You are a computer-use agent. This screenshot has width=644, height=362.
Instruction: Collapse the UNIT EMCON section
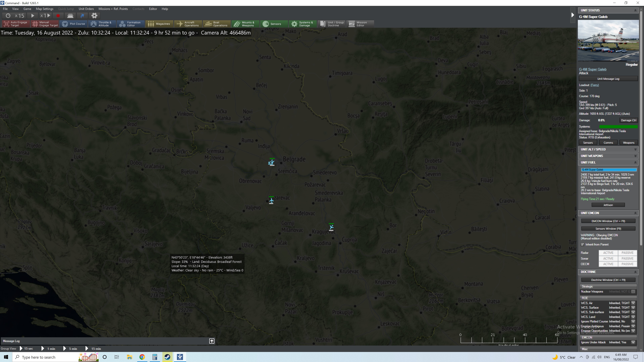click(635, 213)
